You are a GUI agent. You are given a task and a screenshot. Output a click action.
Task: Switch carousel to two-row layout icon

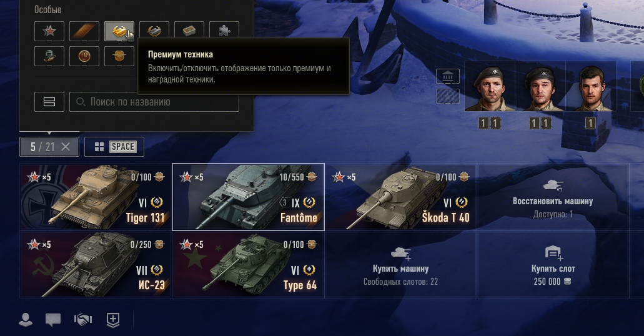click(x=49, y=102)
